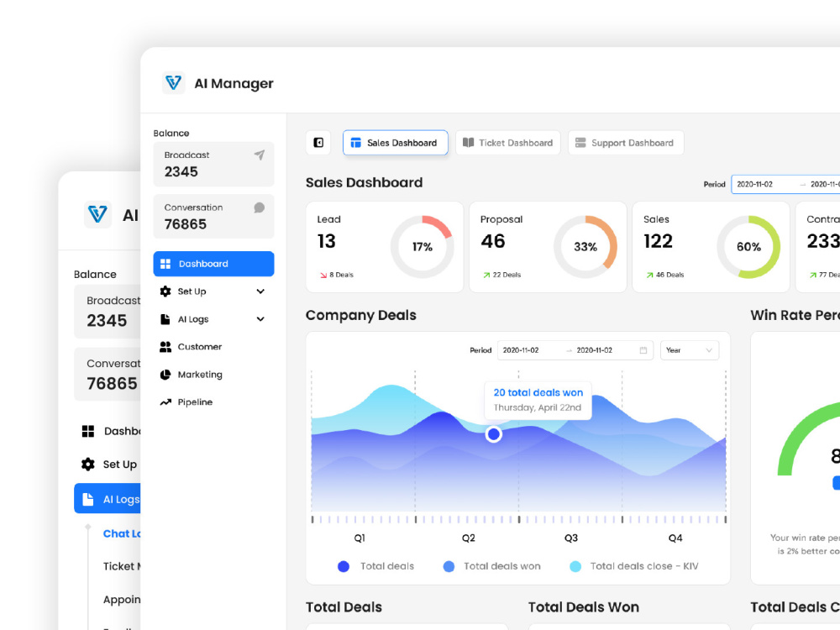Select Dashboard in the front sidebar
This screenshot has height=630, width=840.
tap(213, 264)
